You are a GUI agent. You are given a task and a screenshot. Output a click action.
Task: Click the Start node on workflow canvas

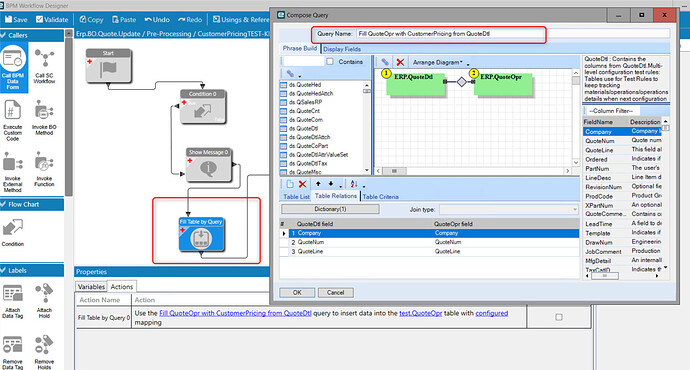tap(108, 66)
